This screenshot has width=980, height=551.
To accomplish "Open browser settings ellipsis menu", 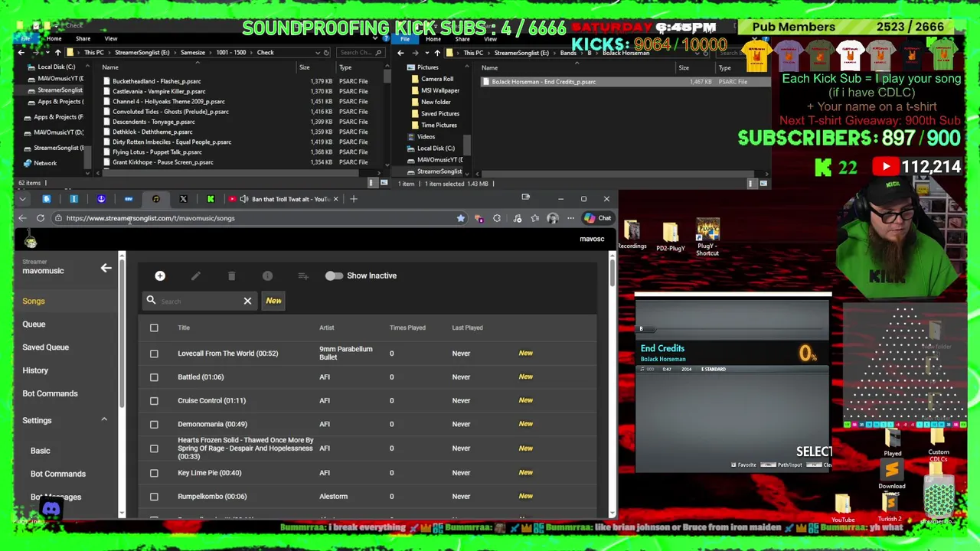I will pyautogui.click(x=570, y=218).
